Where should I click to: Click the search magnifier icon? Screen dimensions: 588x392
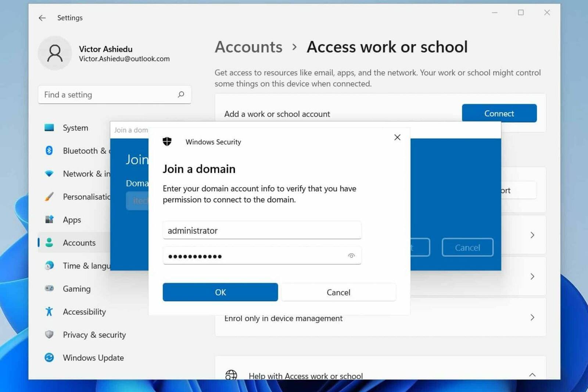[x=181, y=95]
